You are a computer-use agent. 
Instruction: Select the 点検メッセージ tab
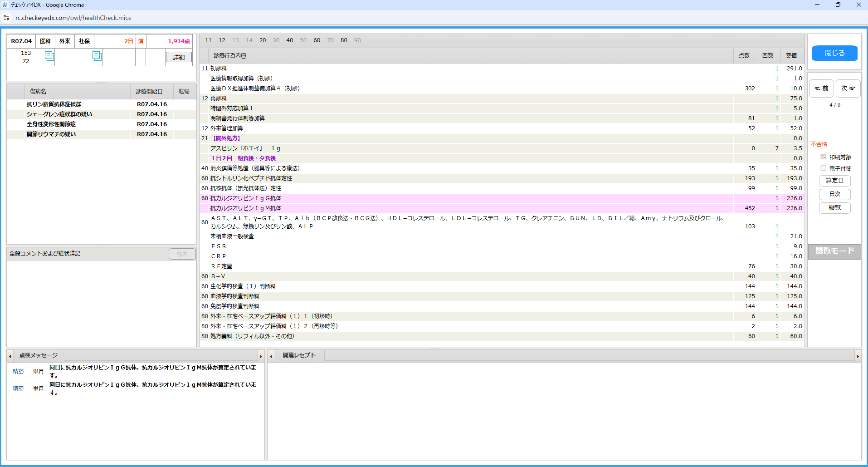[x=39, y=355]
